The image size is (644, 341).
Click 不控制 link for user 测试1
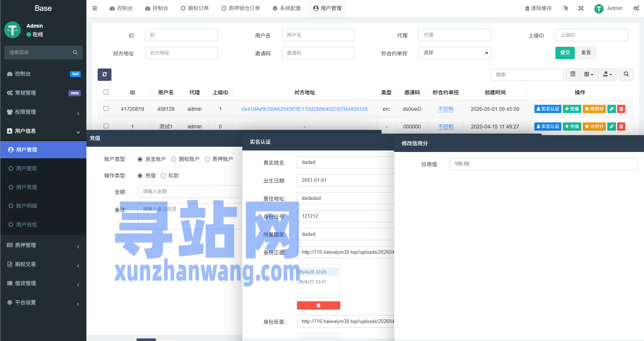click(x=445, y=127)
